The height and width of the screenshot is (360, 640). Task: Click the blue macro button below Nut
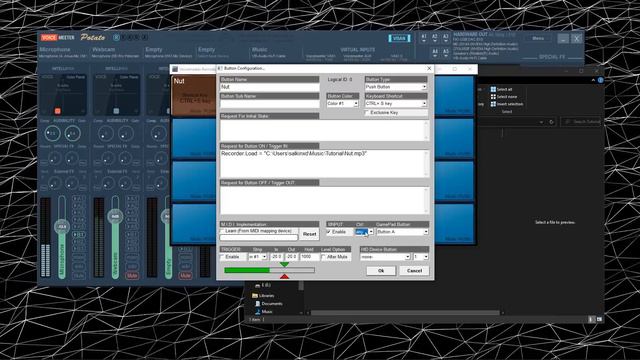(x=194, y=138)
